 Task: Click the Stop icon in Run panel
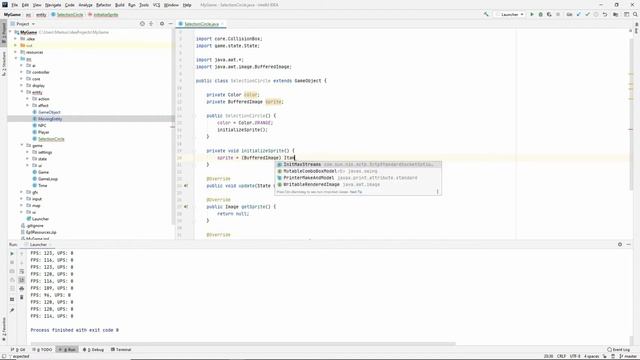(12, 262)
